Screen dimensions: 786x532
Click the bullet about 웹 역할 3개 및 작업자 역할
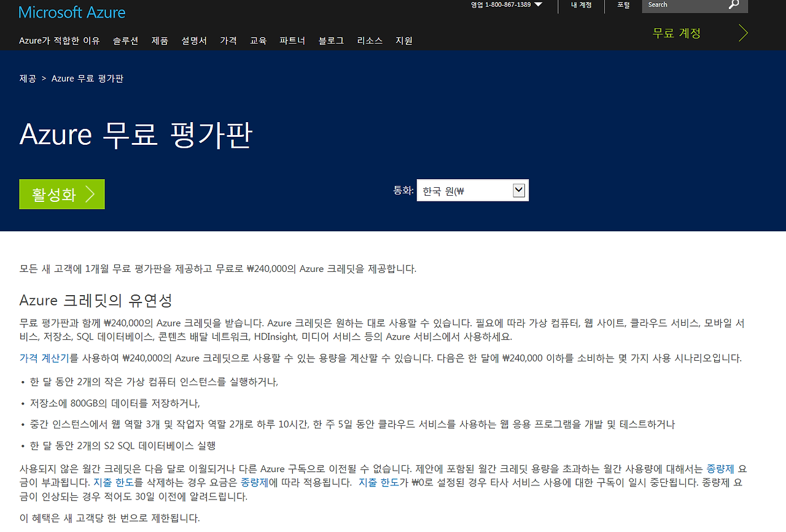point(352,425)
